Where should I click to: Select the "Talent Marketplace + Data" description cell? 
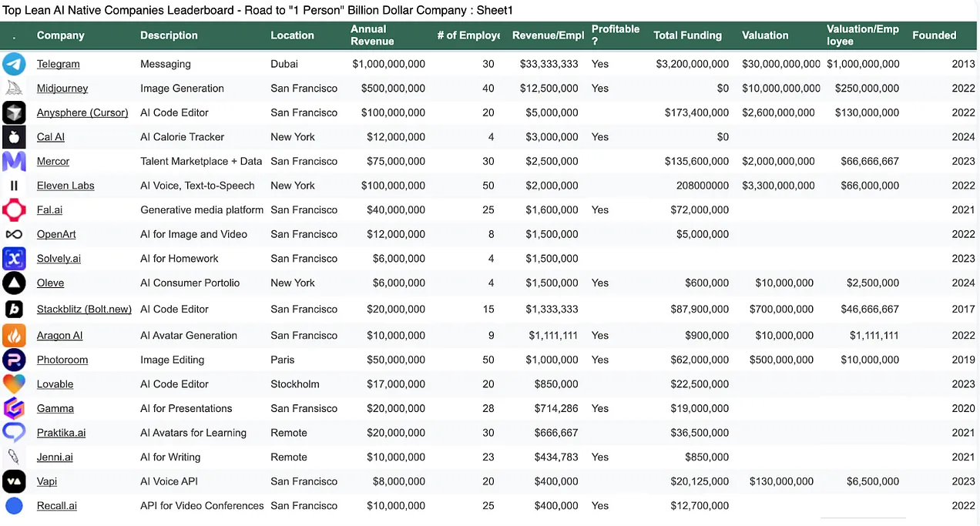[201, 161]
